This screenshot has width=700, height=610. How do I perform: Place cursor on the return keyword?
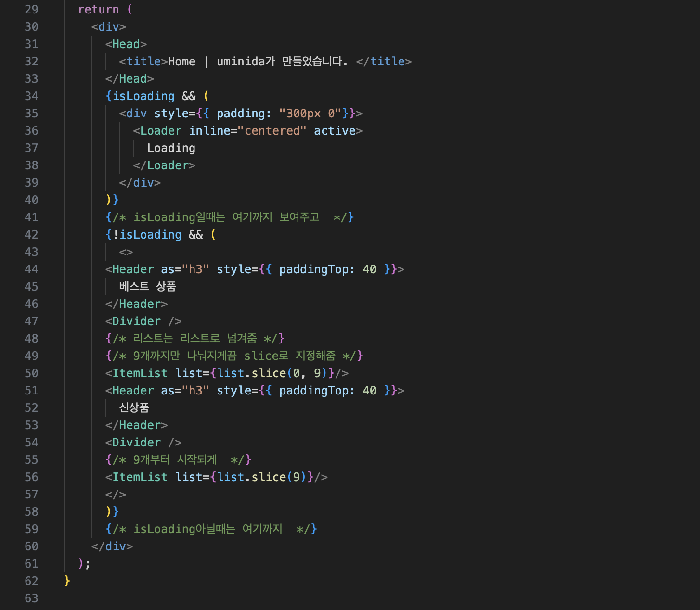pos(98,10)
